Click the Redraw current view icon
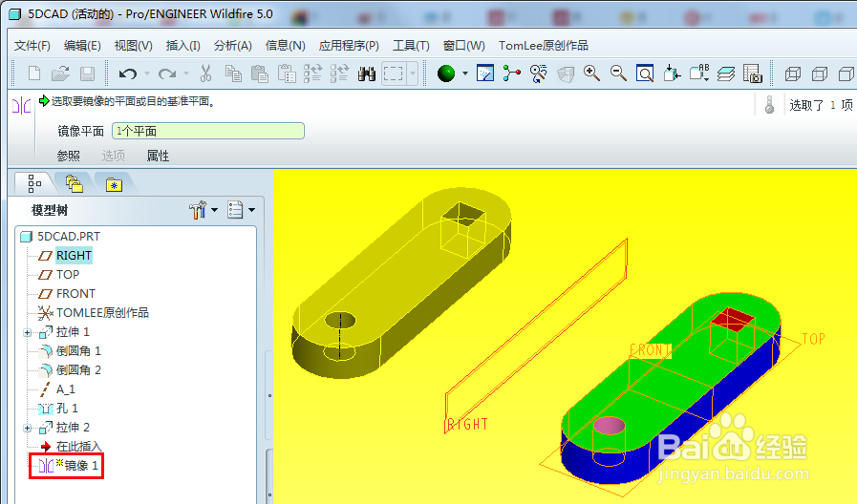This screenshot has height=504, width=857. 485,73
